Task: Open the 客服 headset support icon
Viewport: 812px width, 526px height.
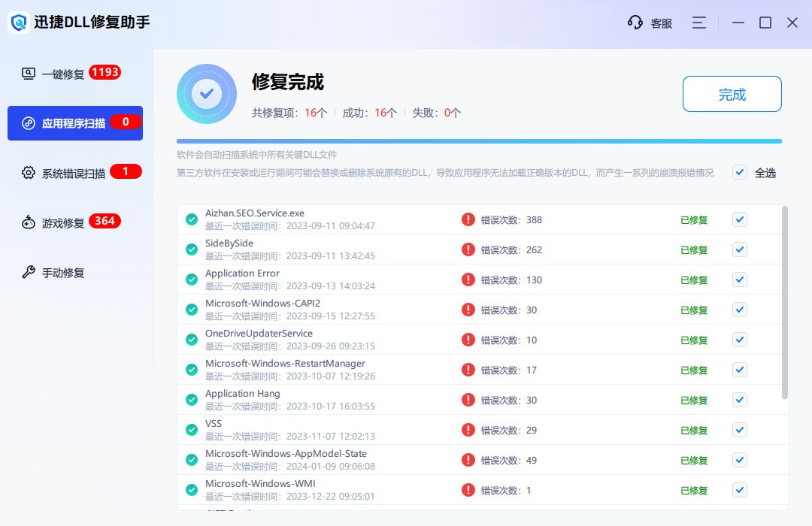Action: pyautogui.click(x=635, y=23)
